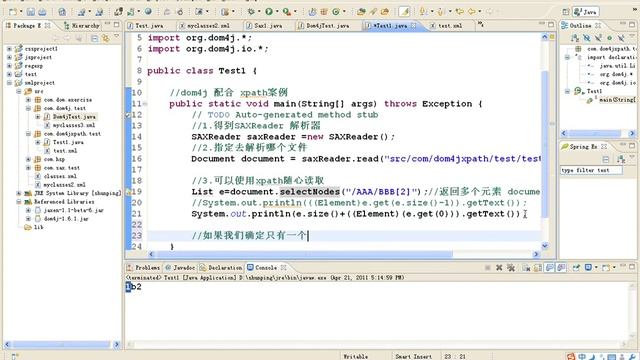
Task: Click the green Run button in toolbar
Action: click(x=269, y=12)
